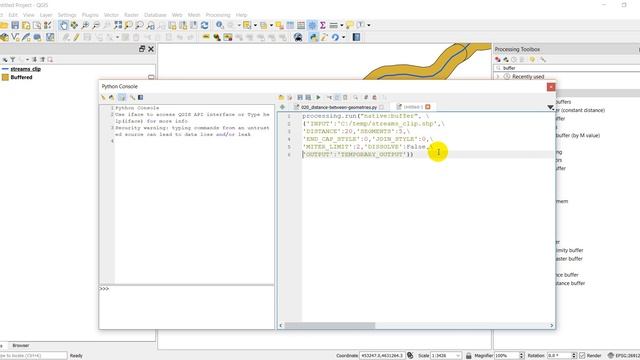The image size is (640, 360).
Task: Close the Untitled-1 editor tab
Action: pyautogui.click(x=428, y=107)
